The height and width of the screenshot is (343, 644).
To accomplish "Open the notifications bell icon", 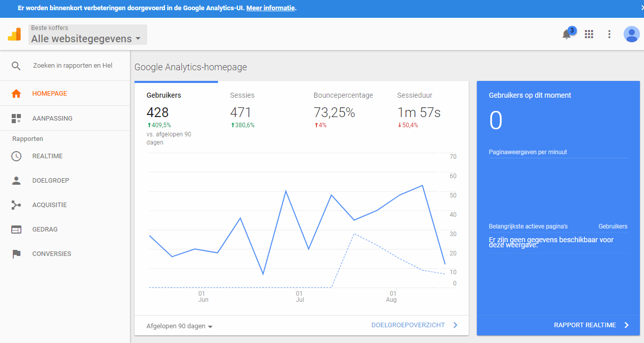I will 567,35.
